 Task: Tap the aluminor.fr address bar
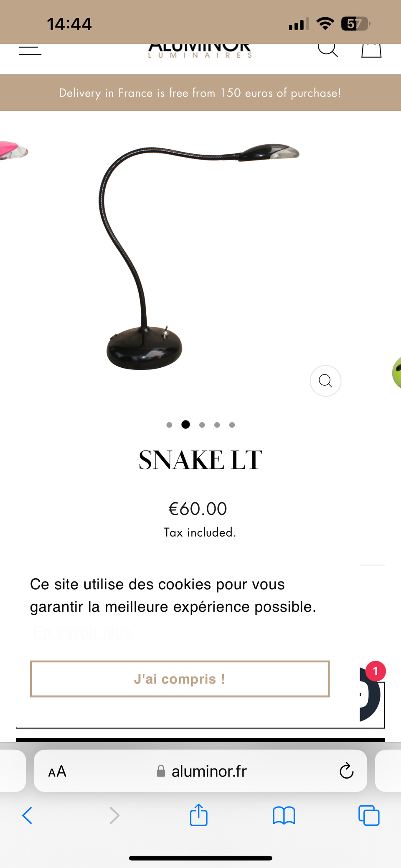pyautogui.click(x=200, y=771)
